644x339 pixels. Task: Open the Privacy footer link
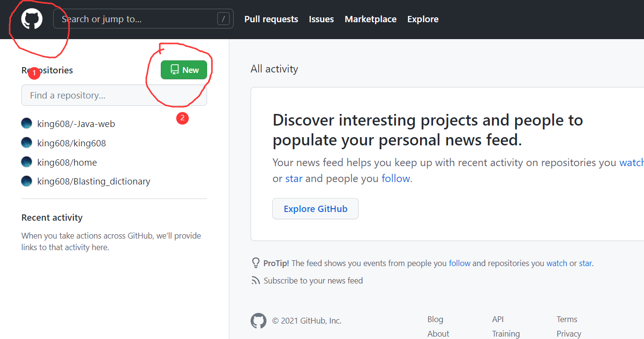coord(569,334)
